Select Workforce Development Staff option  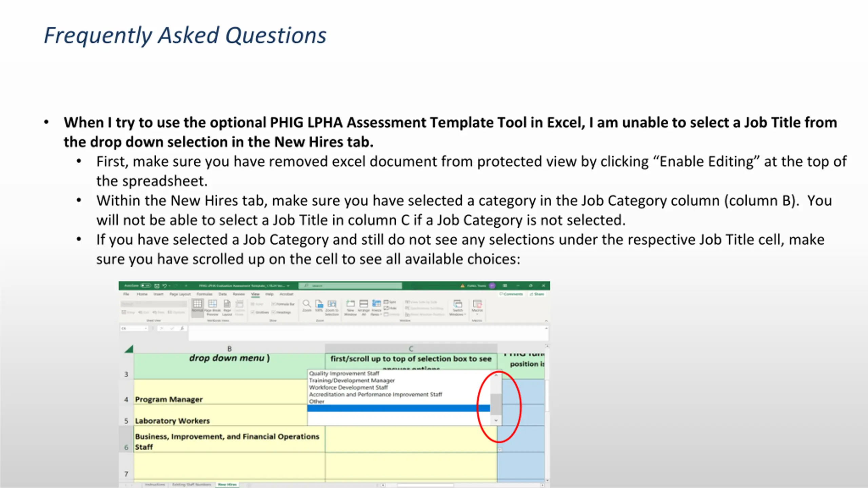pos(348,387)
